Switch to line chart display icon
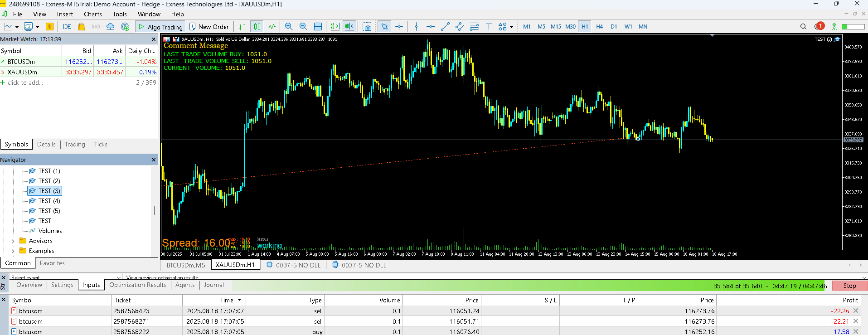Image resolution: width=868 pixels, height=335 pixels. point(272,27)
